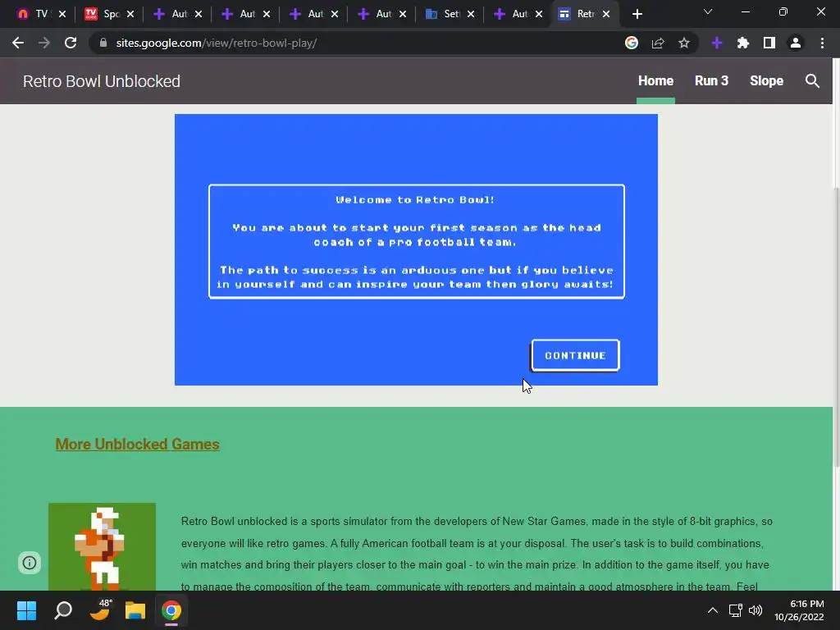Open the Windows Start menu

tap(26, 610)
